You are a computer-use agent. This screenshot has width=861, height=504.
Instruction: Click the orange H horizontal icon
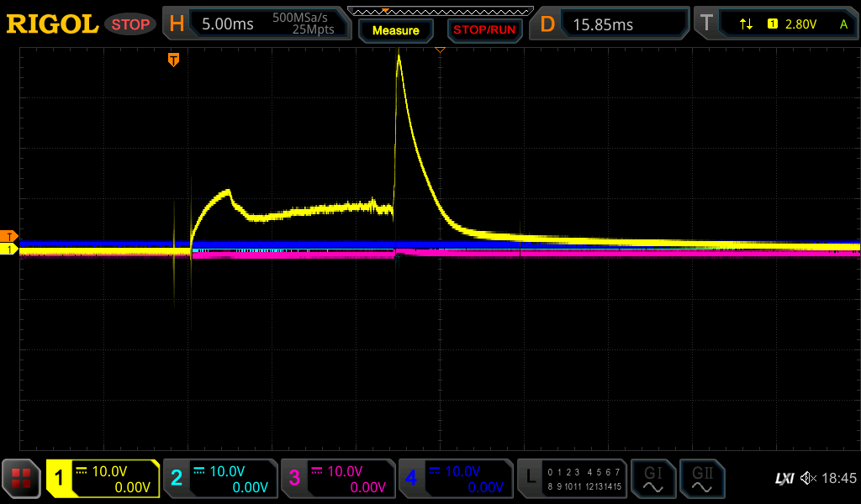(x=177, y=24)
